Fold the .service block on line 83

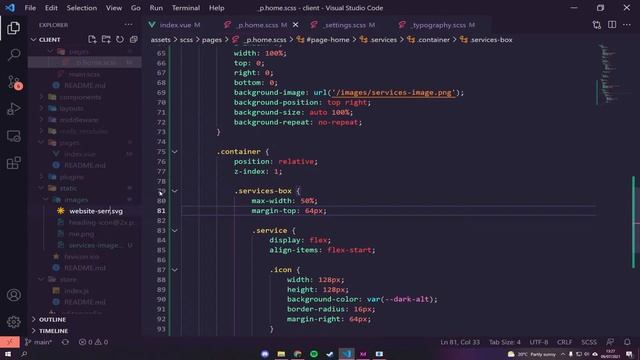tap(175, 231)
